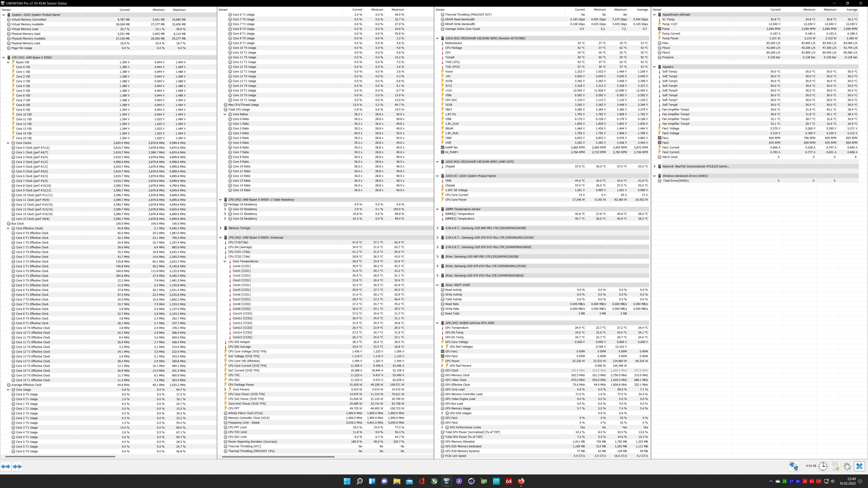Click the Average column header in third panel

(643, 10)
